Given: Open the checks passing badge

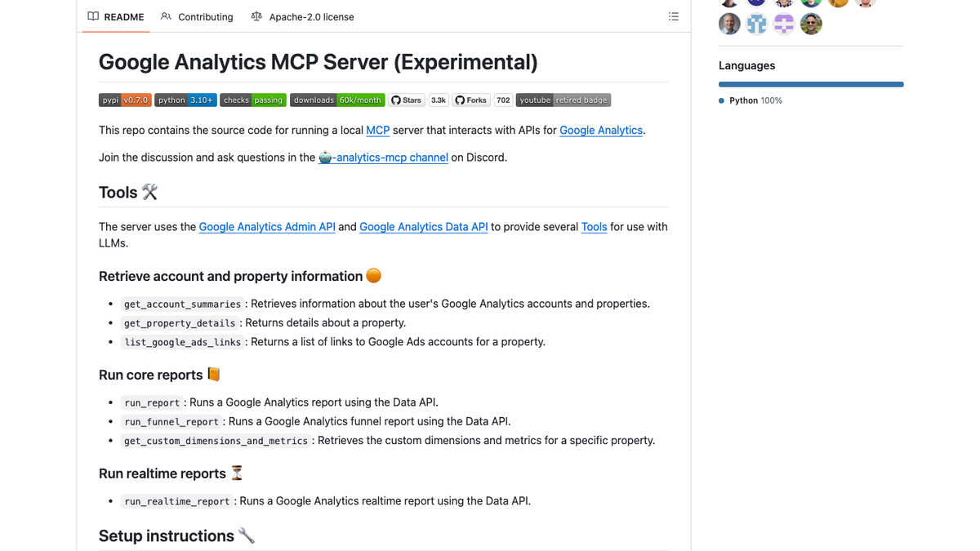Looking at the screenshot, I should 253,100.
